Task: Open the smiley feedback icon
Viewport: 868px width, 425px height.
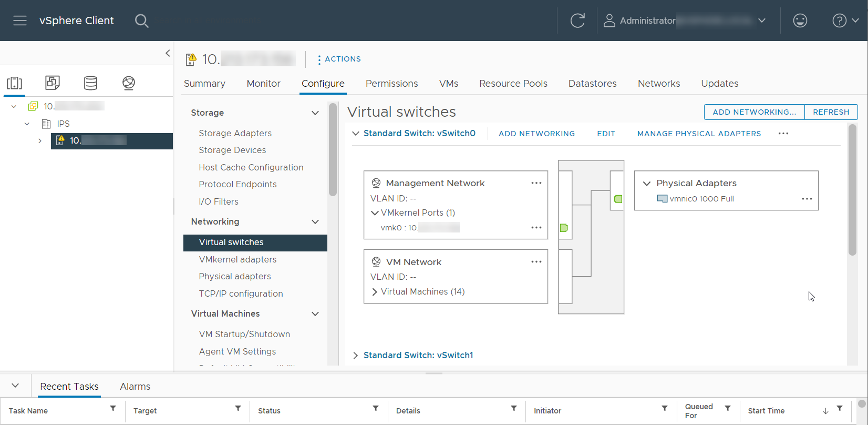Action: [x=800, y=21]
